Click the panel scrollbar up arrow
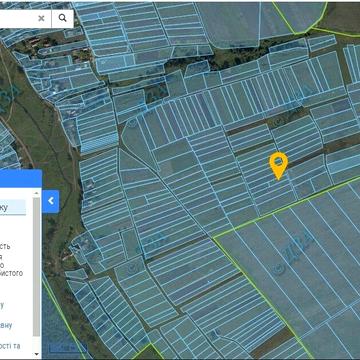This screenshot has width=360, height=360. pyautogui.click(x=37, y=193)
